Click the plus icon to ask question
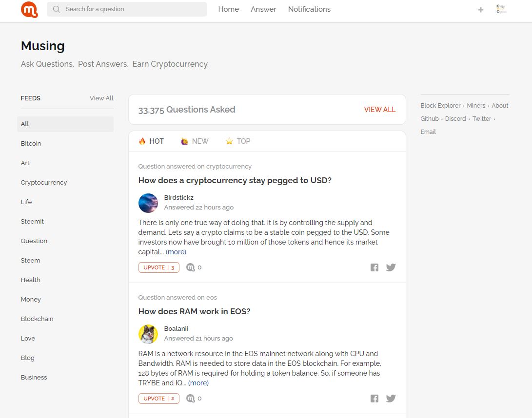 click(480, 10)
